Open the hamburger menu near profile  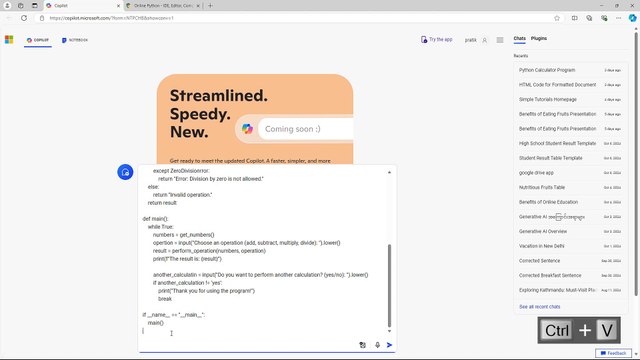tap(500, 40)
